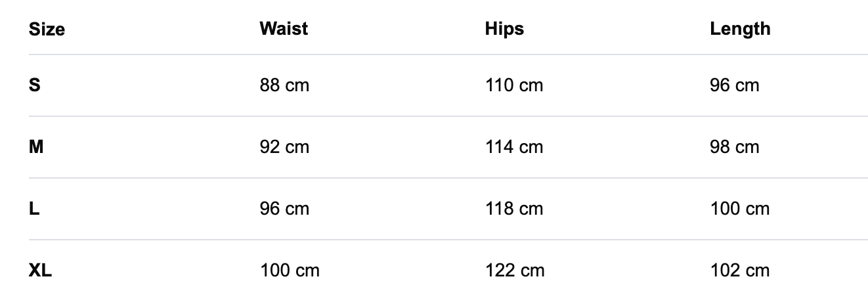
Task: Select the L size row label
Action: 34,209
